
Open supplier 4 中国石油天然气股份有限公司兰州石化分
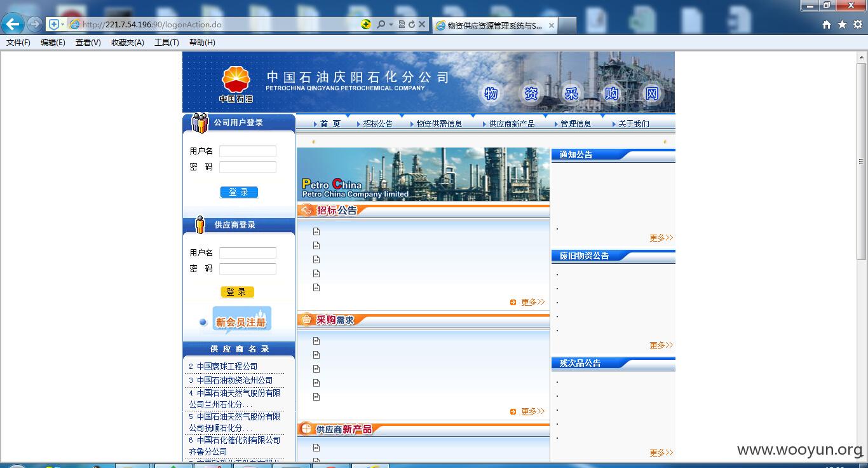pos(234,399)
